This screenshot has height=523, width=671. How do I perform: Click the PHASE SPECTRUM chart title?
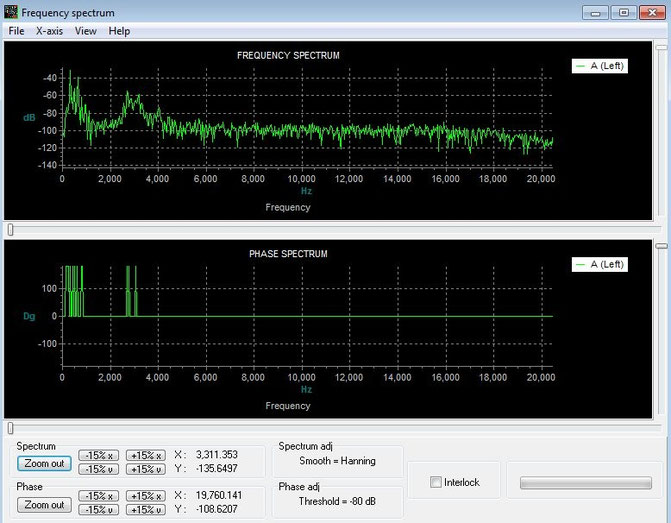[288, 254]
